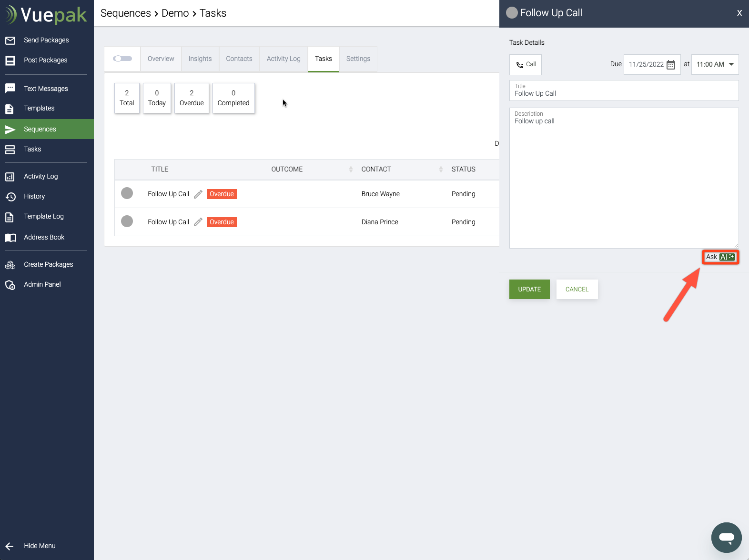Image resolution: width=749 pixels, height=560 pixels.
Task: Sort tasks by Outcome column arrows
Action: click(x=351, y=170)
